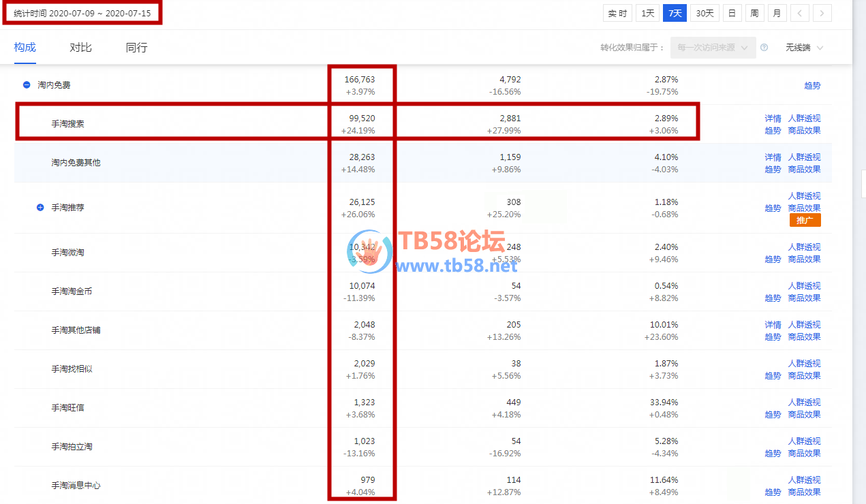
Task: Select the 构成 tab
Action: pyautogui.click(x=25, y=48)
